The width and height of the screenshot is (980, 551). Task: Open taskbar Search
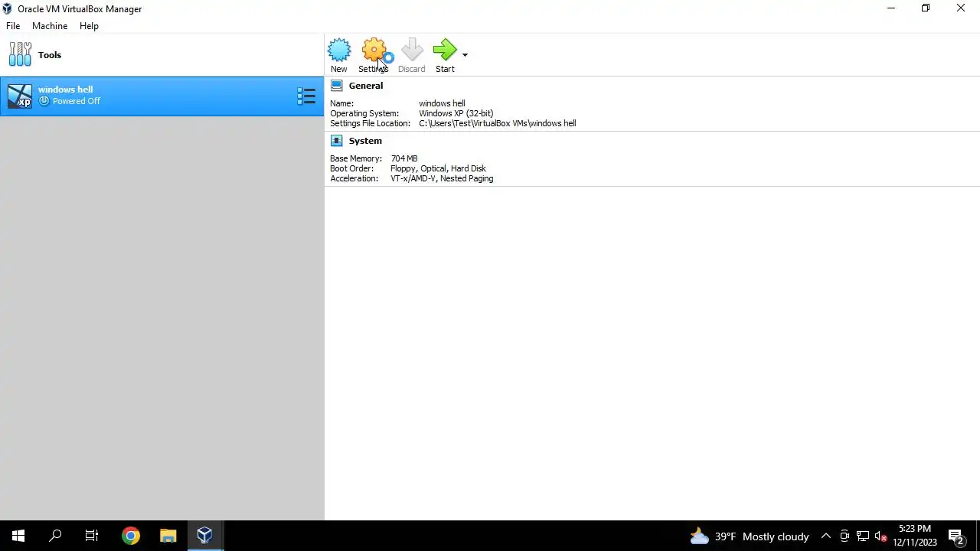click(55, 536)
